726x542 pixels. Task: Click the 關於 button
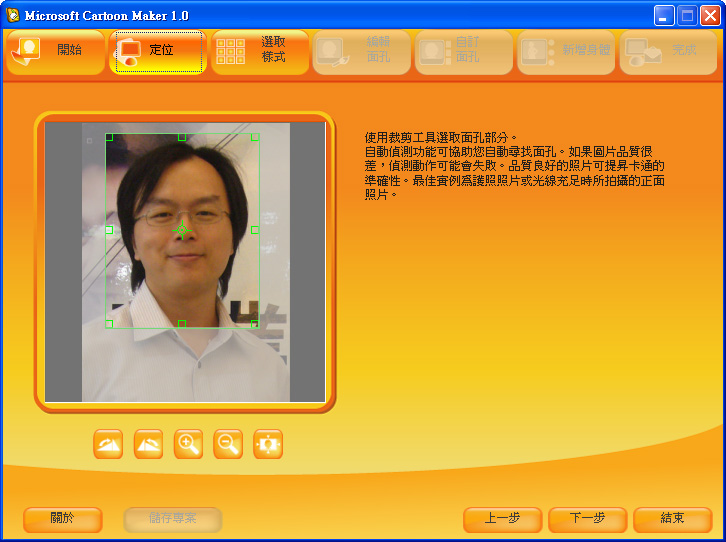(x=63, y=520)
